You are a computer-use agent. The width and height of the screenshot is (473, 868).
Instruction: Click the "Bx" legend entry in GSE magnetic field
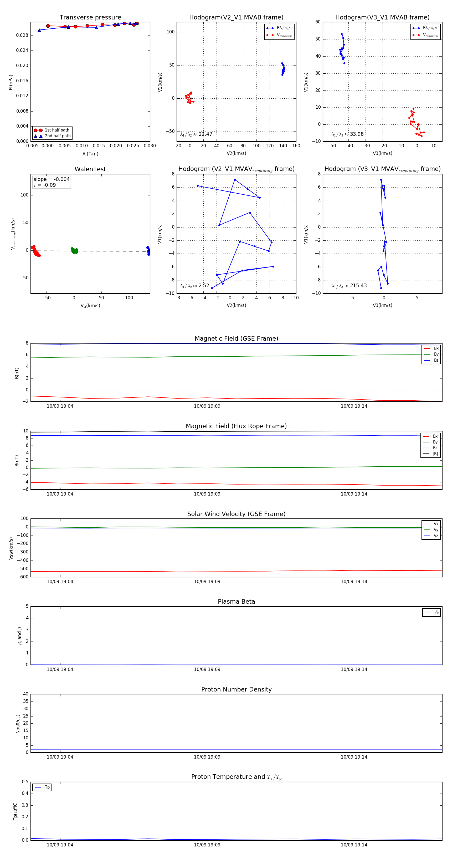[x=431, y=349]
